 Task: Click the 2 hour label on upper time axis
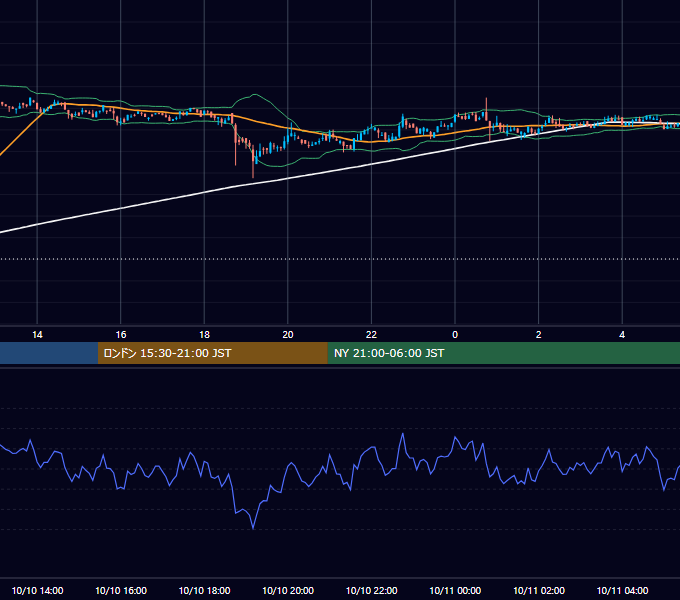(539, 335)
